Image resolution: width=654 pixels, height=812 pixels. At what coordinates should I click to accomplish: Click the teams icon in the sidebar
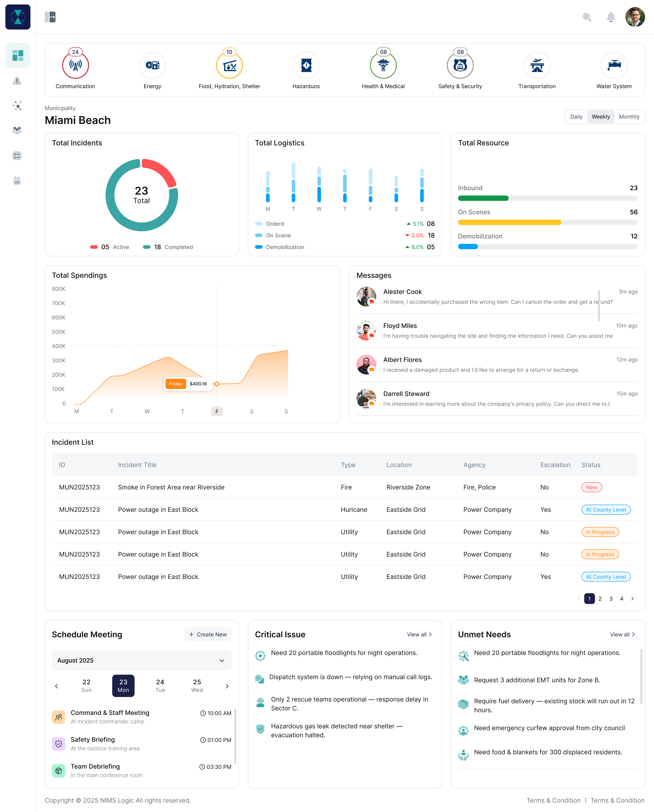click(17, 130)
